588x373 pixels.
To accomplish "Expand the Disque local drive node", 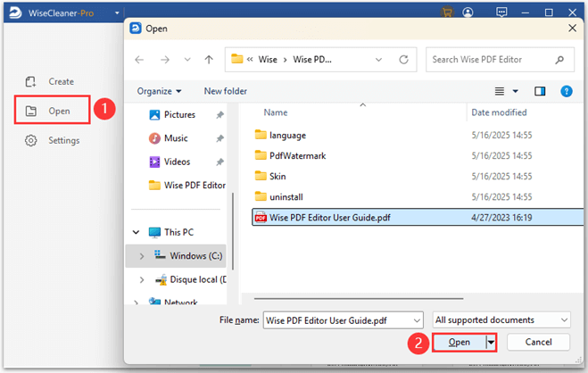I will [x=142, y=279].
